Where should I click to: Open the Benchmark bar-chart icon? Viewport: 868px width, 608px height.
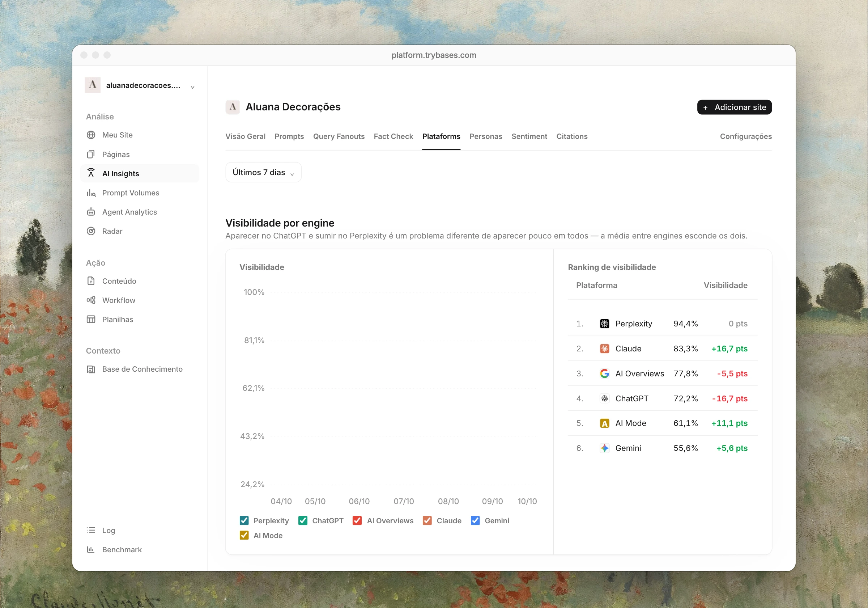(91, 550)
